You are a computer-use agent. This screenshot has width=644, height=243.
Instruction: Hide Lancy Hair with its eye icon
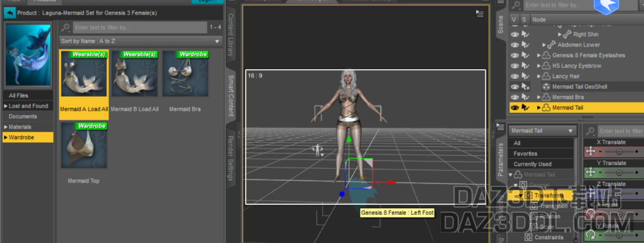pos(515,76)
